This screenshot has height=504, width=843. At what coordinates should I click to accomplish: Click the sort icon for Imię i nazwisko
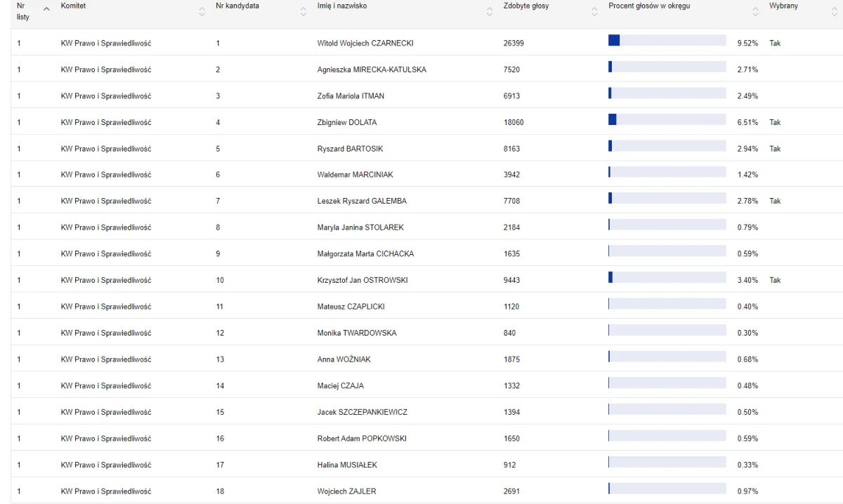click(x=490, y=11)
